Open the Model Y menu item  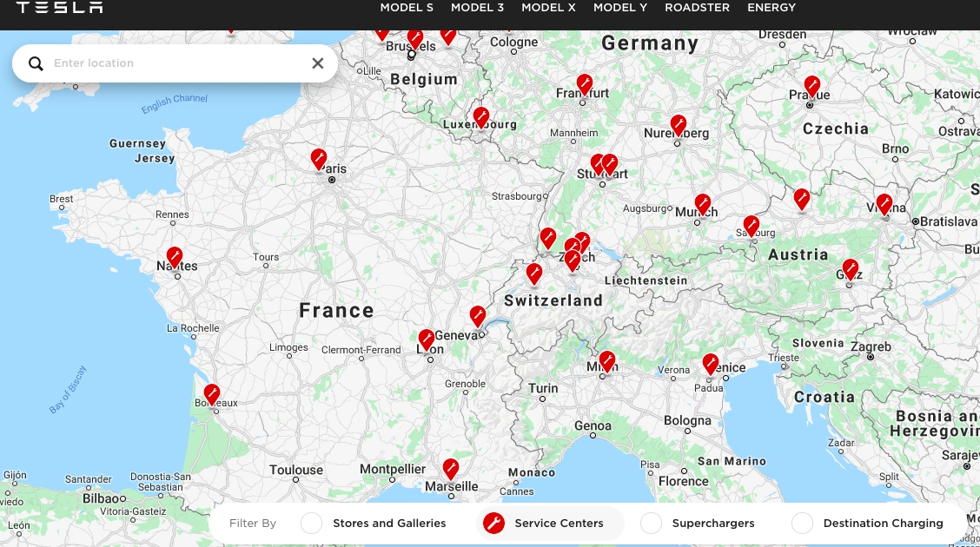620,8
